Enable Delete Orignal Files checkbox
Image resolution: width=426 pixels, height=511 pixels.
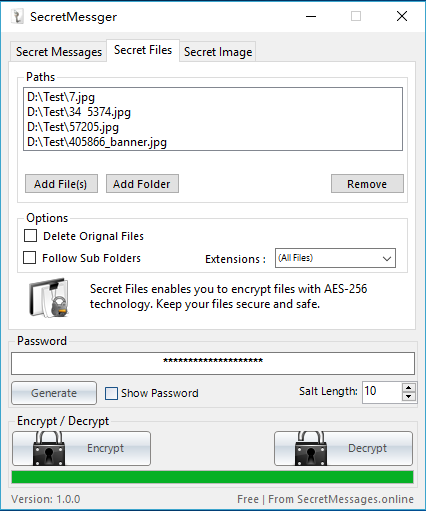coord(30,236)
